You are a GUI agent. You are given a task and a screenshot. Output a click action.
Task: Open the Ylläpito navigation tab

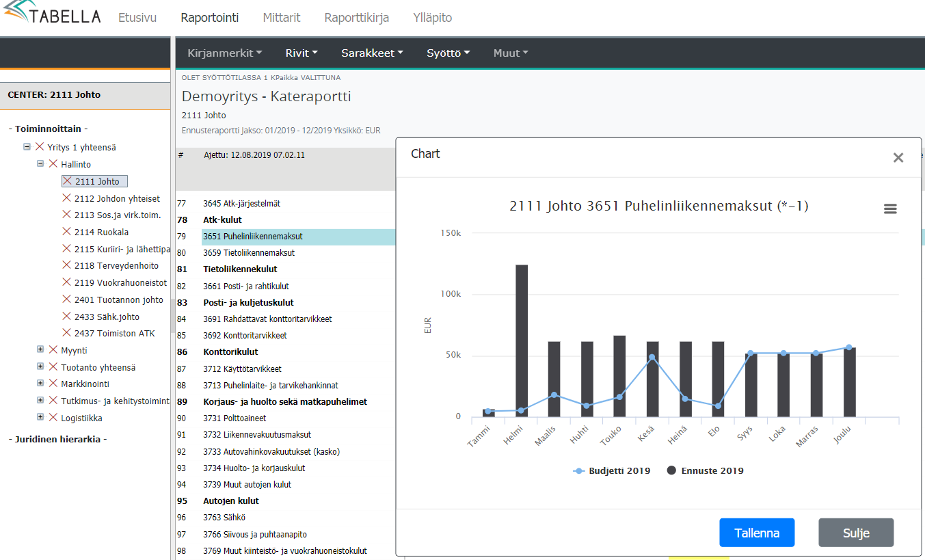[x=432, y=18]
